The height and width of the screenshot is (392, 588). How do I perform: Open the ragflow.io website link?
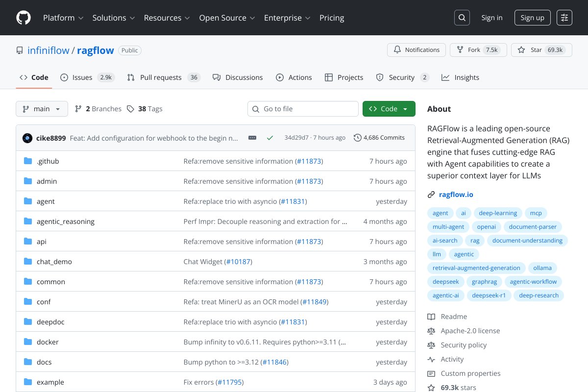click(456, 195)
